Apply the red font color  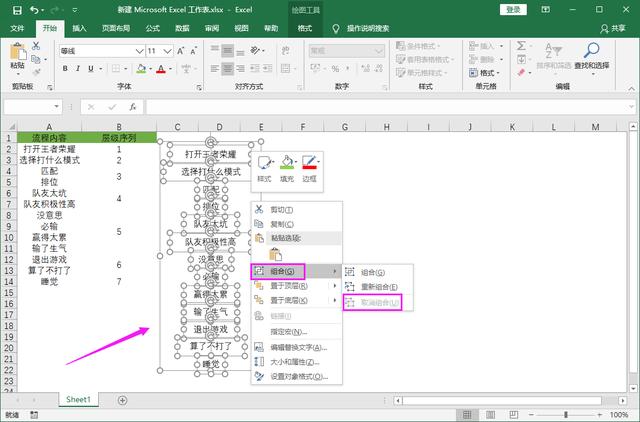[x=161, y=69]
